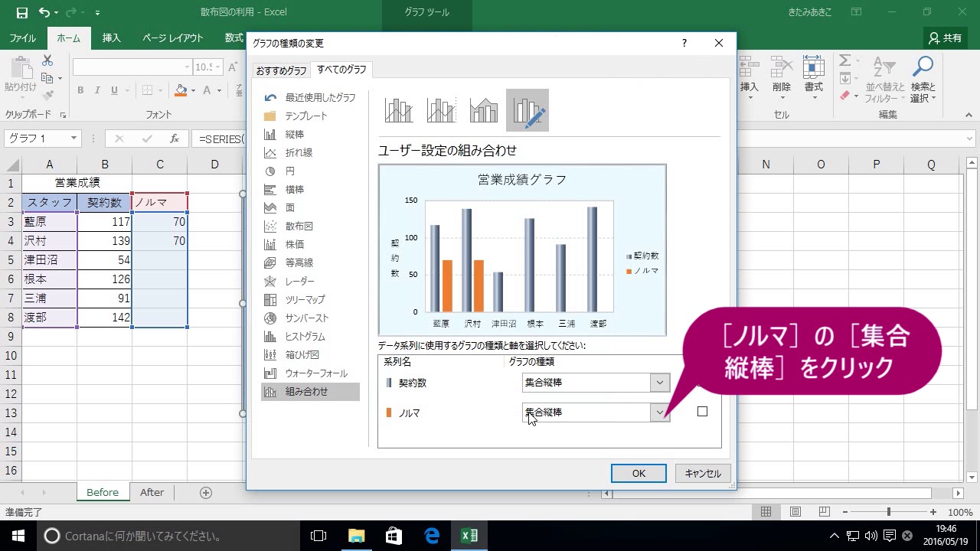This screenshot has height=551, width=980.
Task: Click insert function fx icon
Action: (x=175, y=139)
